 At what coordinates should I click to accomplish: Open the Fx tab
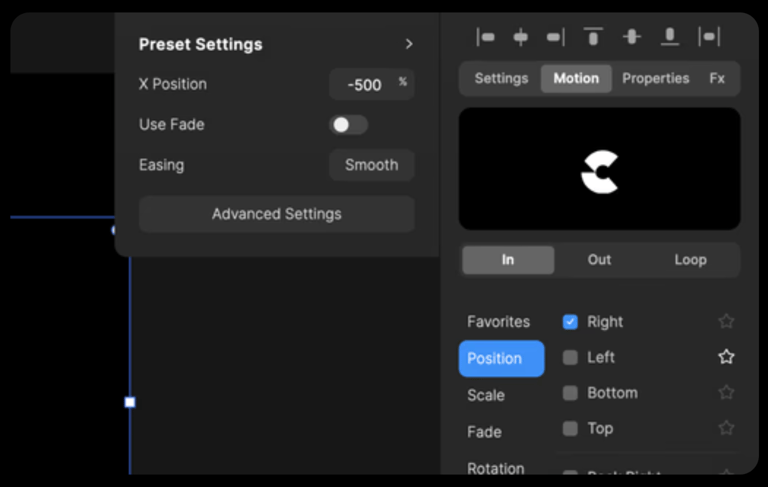click(717, 78)
